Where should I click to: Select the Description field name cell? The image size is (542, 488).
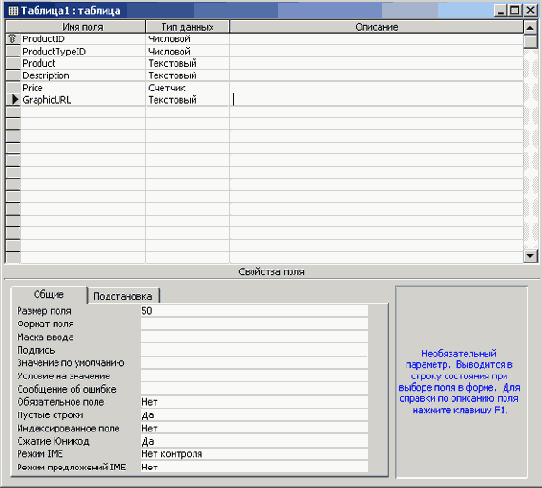coord(83,75)
